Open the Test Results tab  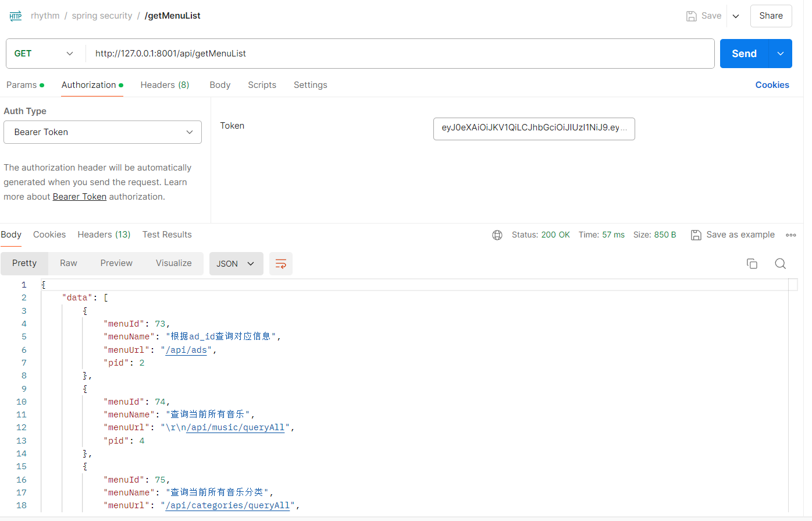pyautogui.click(x=167, y=235)
